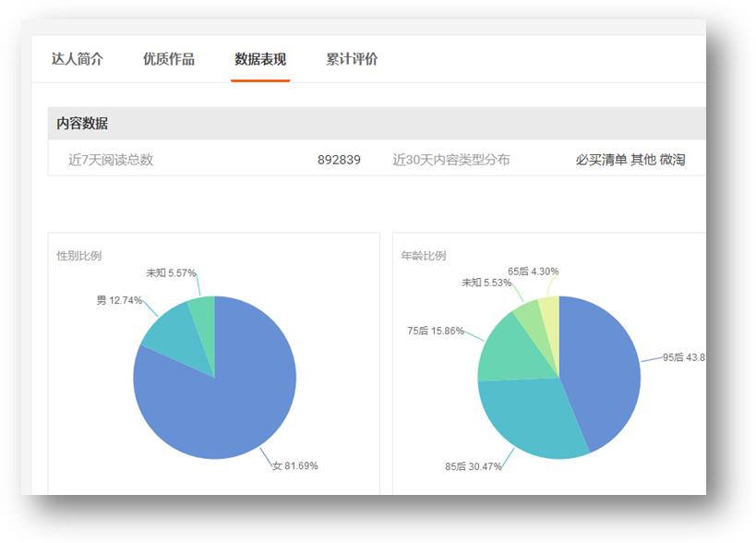
Task: Select the 优质作品 tab
Action: [169, 58]
